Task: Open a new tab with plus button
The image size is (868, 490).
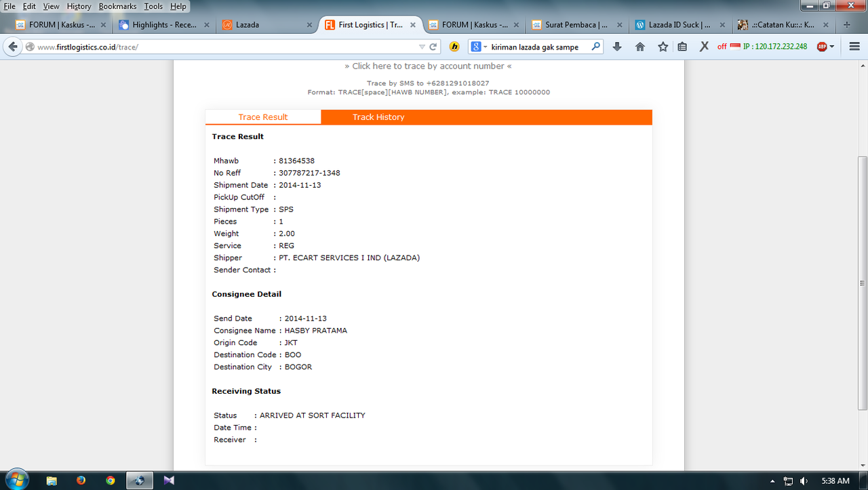Action: click(846, 25)
